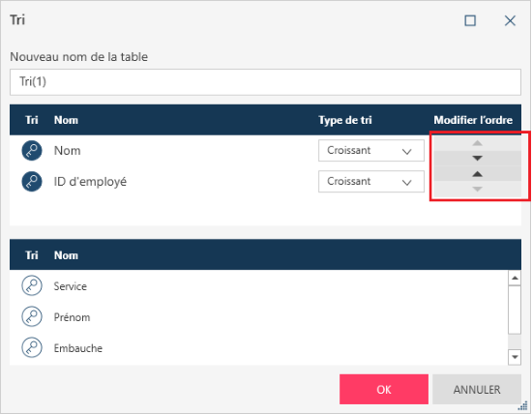Open the Croissant dropdown for ID d'employé

point(371,182)
